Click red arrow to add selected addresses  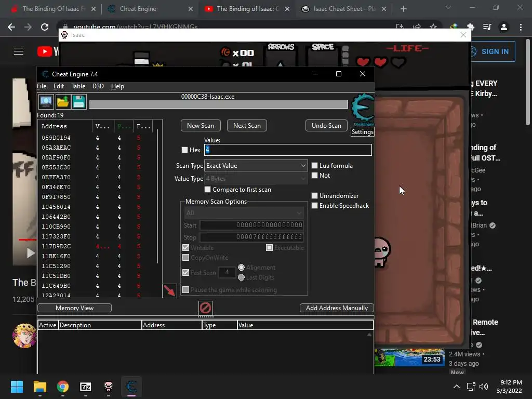click(x=170, y=291)
